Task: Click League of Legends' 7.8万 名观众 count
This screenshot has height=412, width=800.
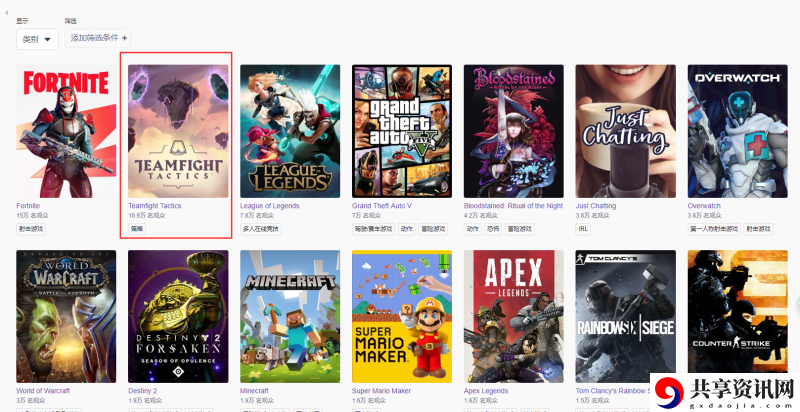Action: [257, 216]
